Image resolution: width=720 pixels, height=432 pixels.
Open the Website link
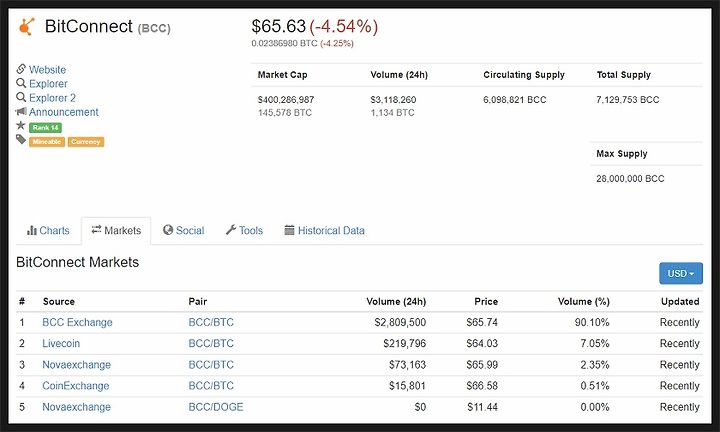(47, 70)
